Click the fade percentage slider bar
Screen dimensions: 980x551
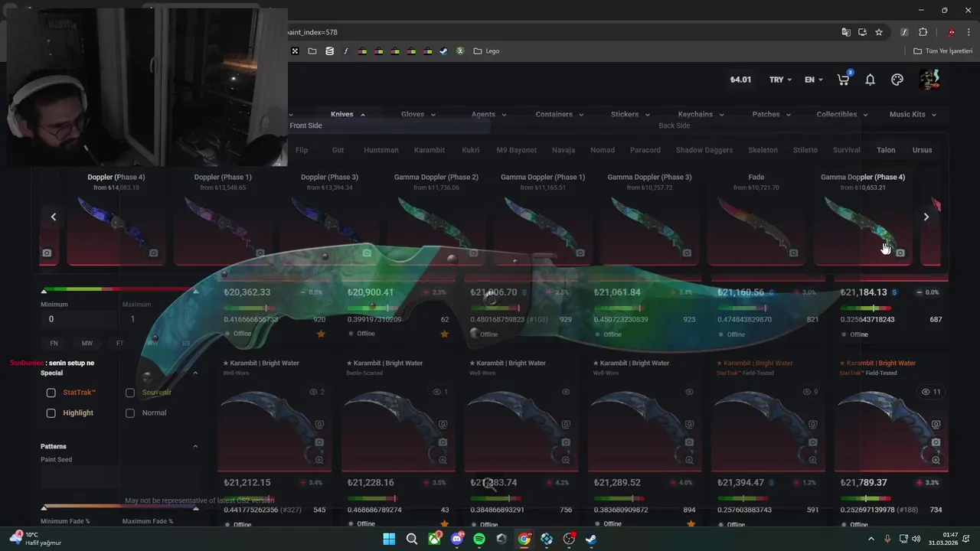click(x=119, y=507)
